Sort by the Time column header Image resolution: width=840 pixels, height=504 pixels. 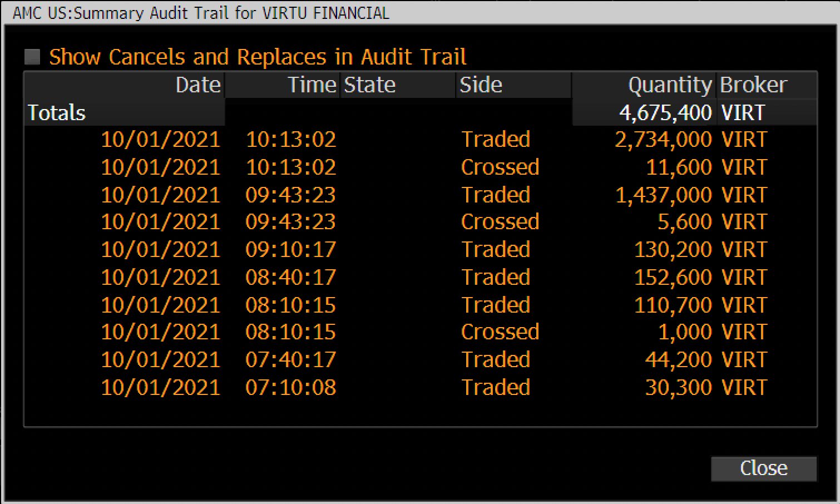312,85
